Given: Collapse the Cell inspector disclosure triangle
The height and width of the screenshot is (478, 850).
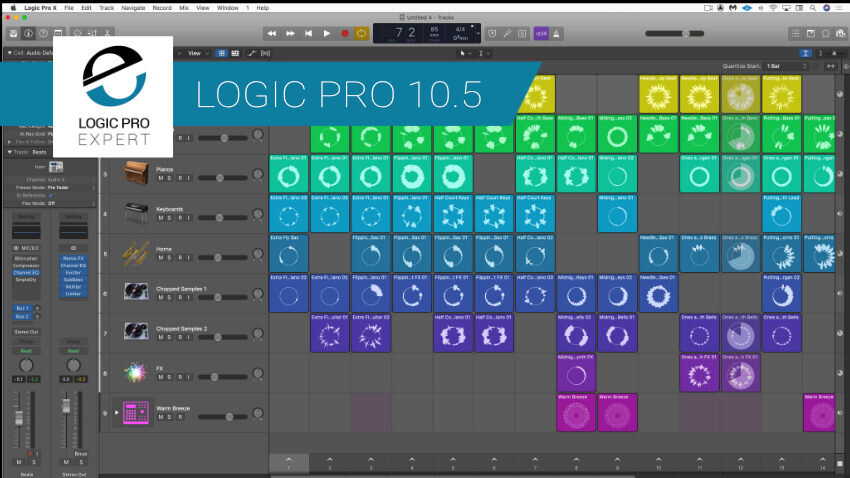Looking at the screenshot, I should pos(9,53).
